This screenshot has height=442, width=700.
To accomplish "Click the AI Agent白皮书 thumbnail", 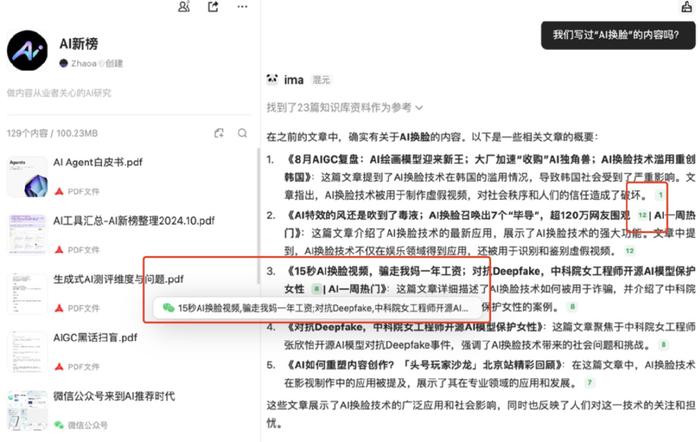I will (27, 177).
